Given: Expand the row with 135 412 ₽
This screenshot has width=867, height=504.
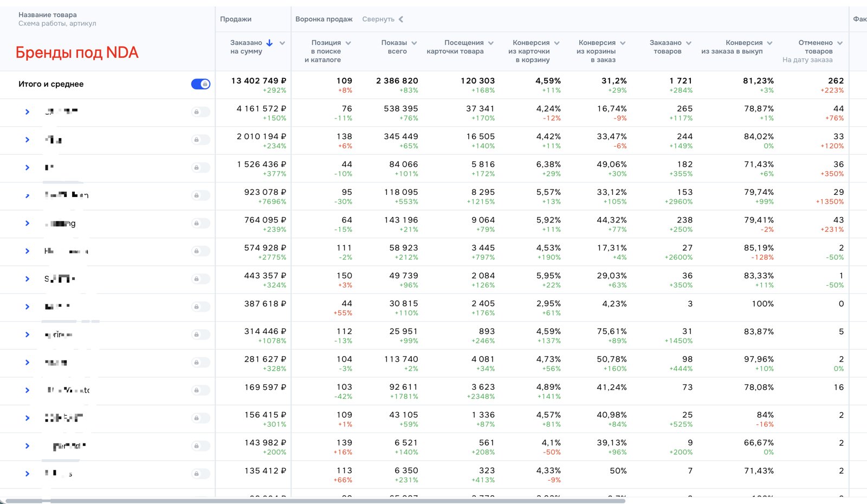Looking at the screenshot, I should [27, 474].
